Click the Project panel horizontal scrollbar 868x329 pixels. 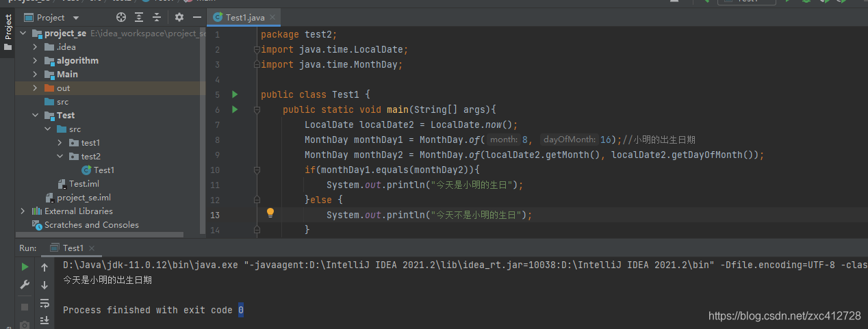(99, 235)
